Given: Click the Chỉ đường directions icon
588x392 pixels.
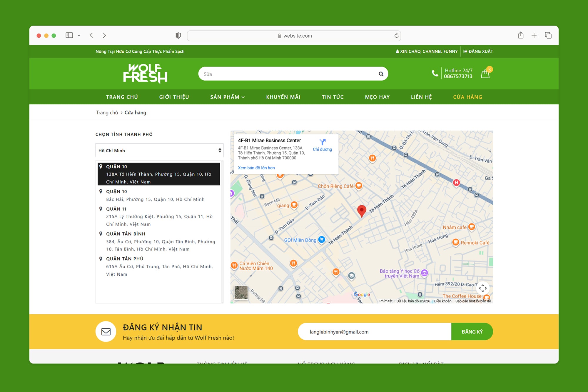Looking at the screenshot, I should tap(323, 142).
